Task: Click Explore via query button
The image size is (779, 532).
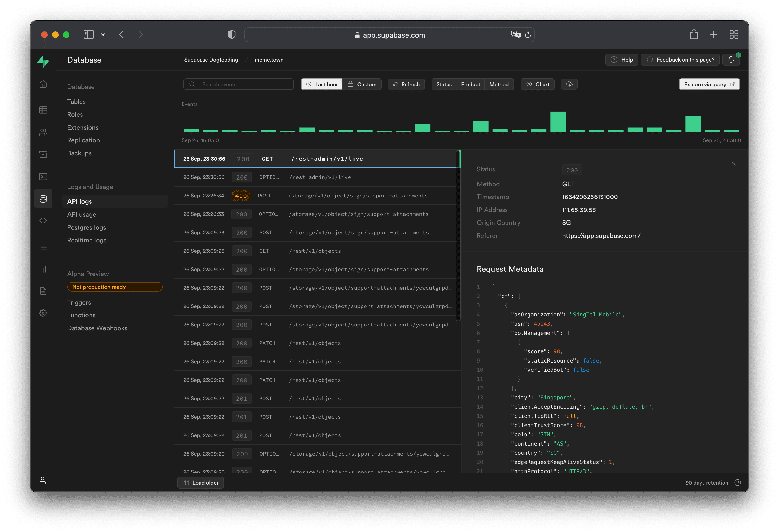Action: (x=709, y=84)
